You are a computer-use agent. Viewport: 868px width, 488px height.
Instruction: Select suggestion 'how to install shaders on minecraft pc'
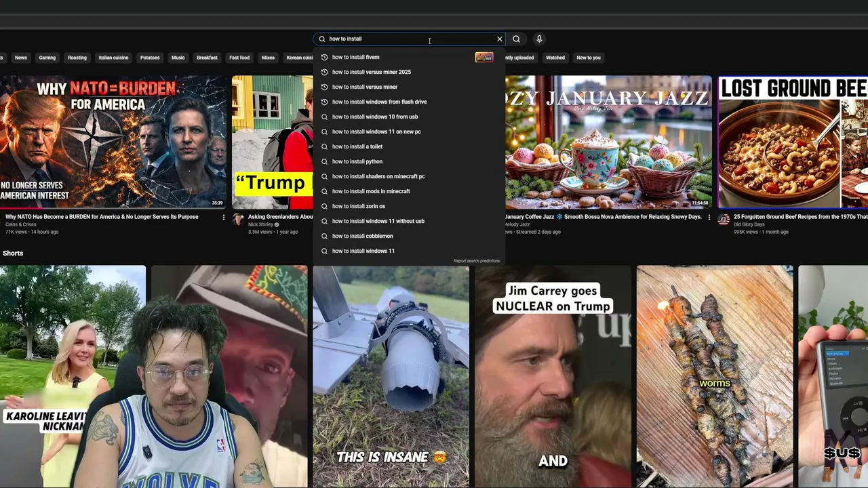(x=409, y=176)
